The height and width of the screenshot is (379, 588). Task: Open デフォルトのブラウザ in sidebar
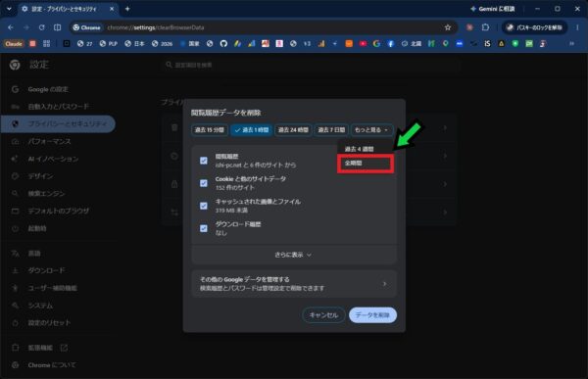click(x=58, y=211)
